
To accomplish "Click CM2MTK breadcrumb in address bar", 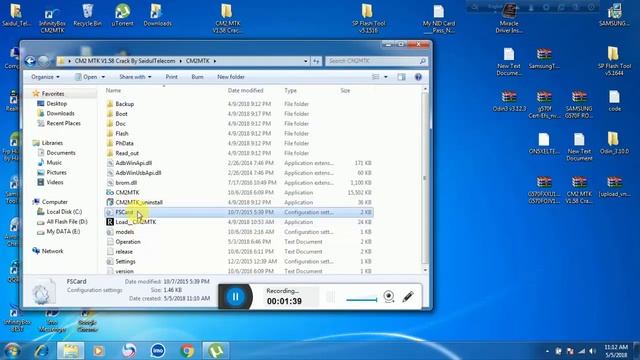I will point(198,61).
